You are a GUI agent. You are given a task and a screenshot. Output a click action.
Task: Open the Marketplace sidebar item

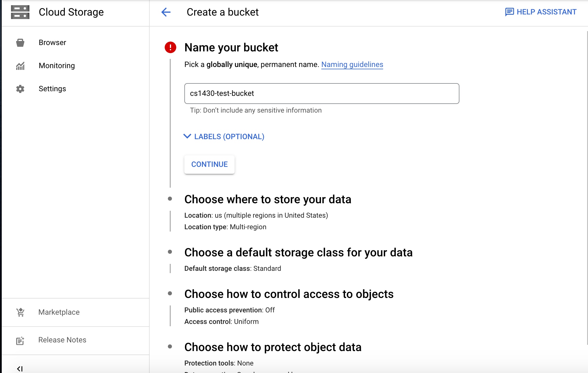coord(59,312)
